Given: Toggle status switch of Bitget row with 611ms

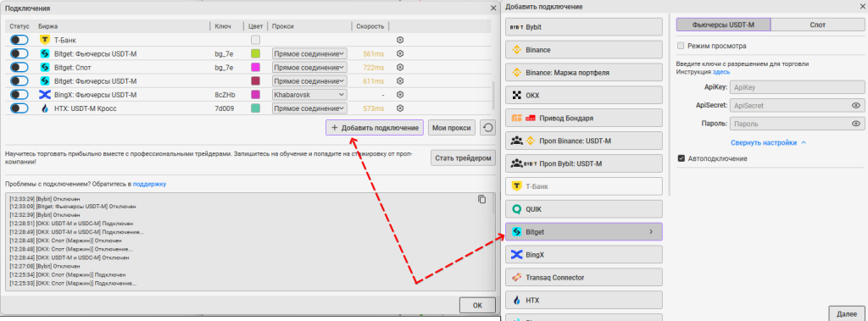Looking at the screenshot, I should (x=19, y=80).
